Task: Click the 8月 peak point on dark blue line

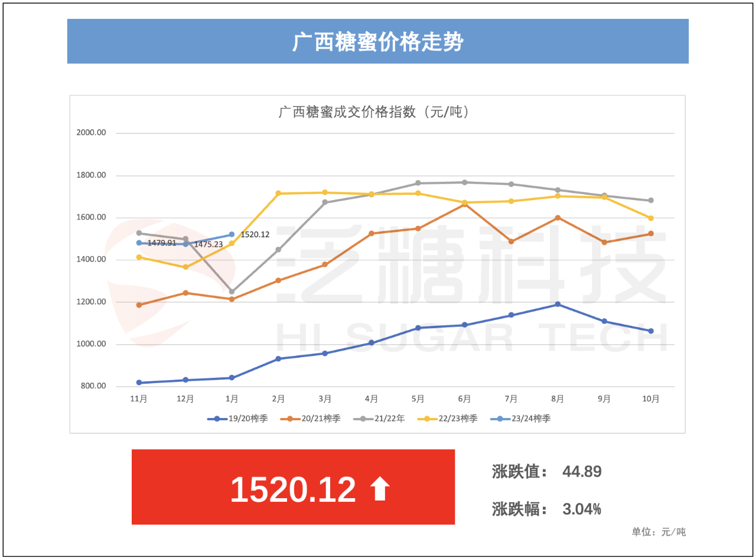Action: click(x=558, y=305)
